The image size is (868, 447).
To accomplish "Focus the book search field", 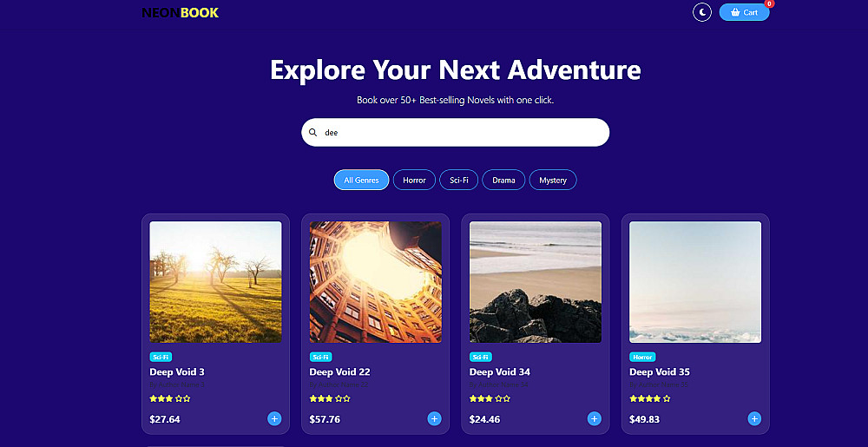I will [x=455, y=133].
